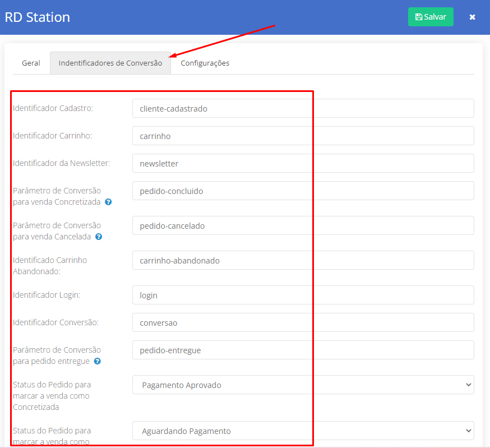Edit the pedido-cancelado input field
This screenshot has width=490, height=448.
[303, 226]
